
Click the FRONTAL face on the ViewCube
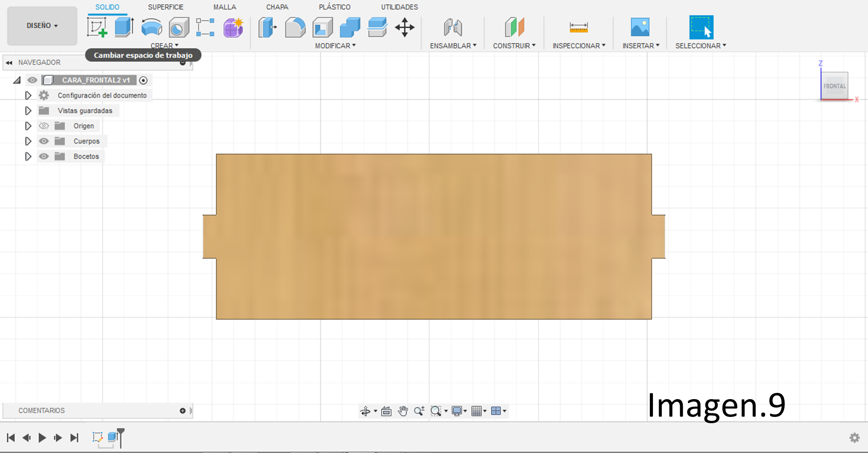(x=834, y=86)
